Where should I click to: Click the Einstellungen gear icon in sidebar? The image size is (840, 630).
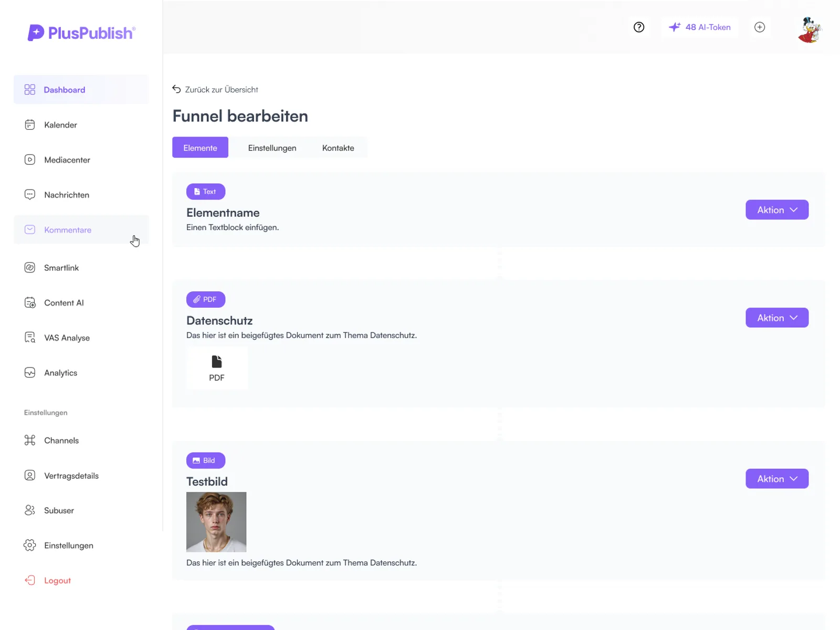[x=30, y=545]
